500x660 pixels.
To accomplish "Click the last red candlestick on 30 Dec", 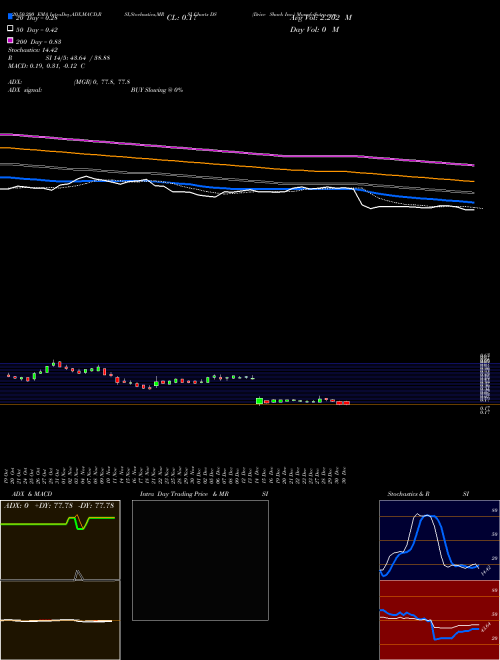I will (x=346, y=403).
